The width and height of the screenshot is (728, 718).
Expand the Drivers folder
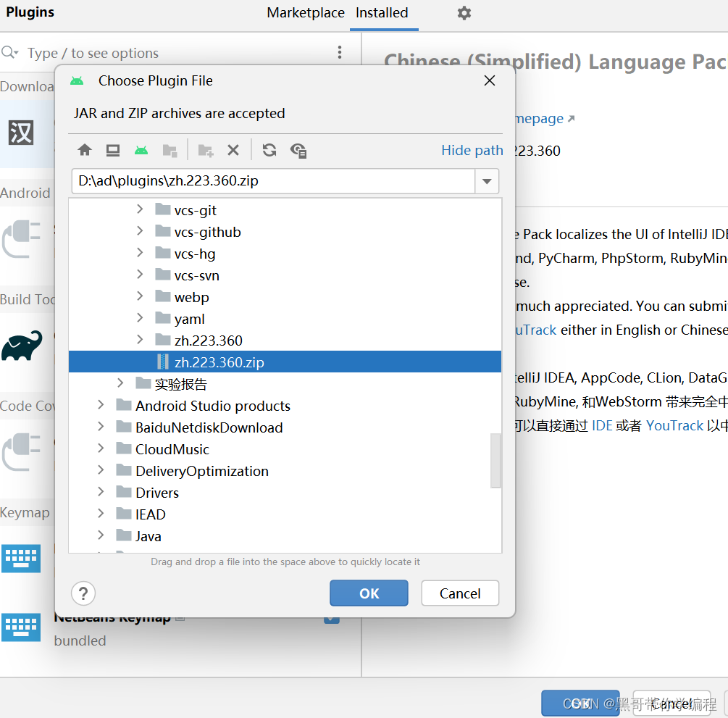click(x=101, y=492)
